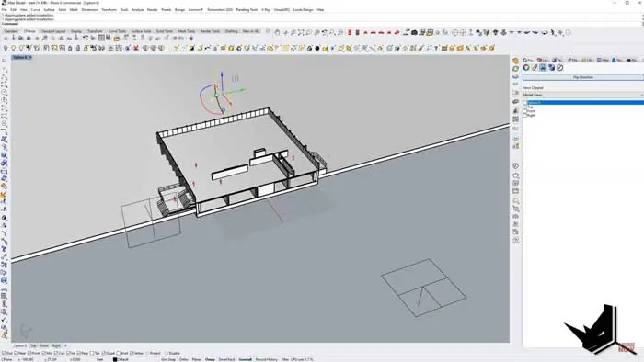This screenshot has width=644, height=362.
Task: Open the Analyze menu
Action: [x=137, y=9]
